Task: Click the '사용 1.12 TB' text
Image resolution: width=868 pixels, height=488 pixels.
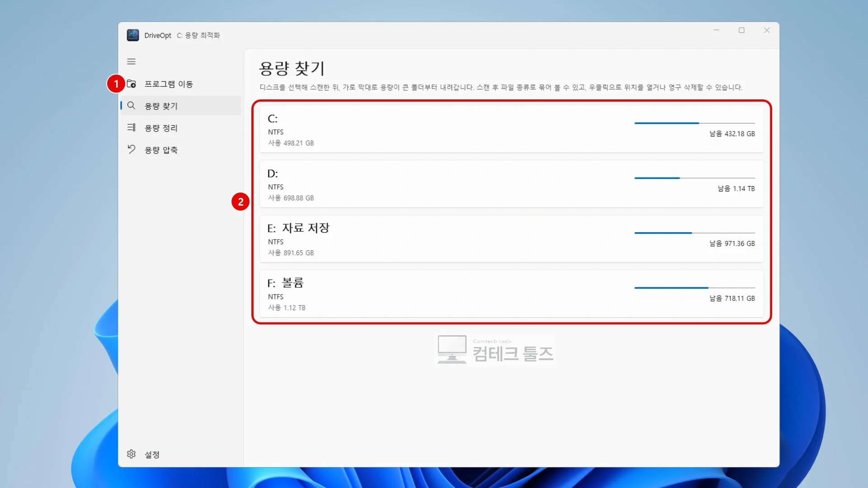Action: pos(287,308)
